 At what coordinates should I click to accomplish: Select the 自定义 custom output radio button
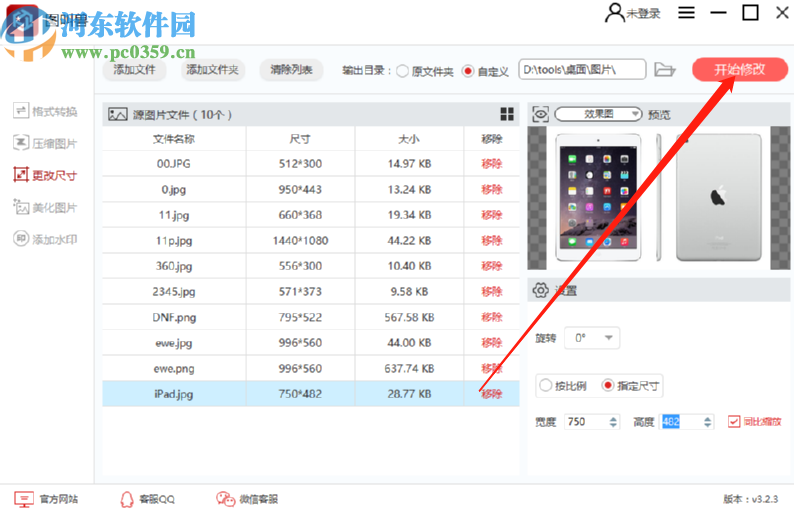point(468,71)
